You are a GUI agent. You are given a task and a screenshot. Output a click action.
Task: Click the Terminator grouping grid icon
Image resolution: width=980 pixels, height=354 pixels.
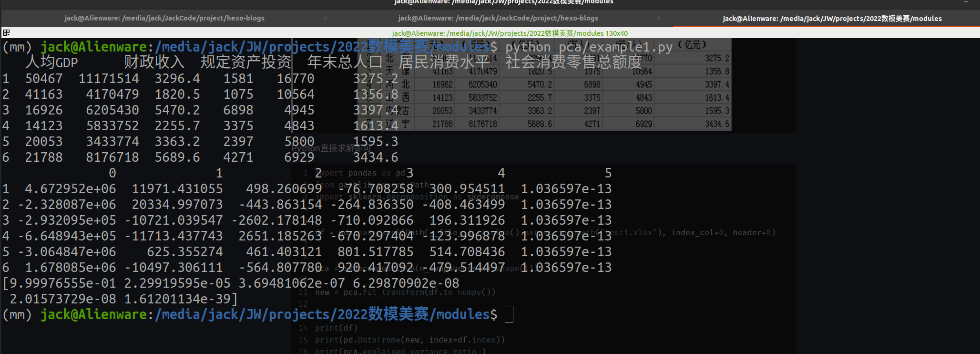tap(6, 32)
